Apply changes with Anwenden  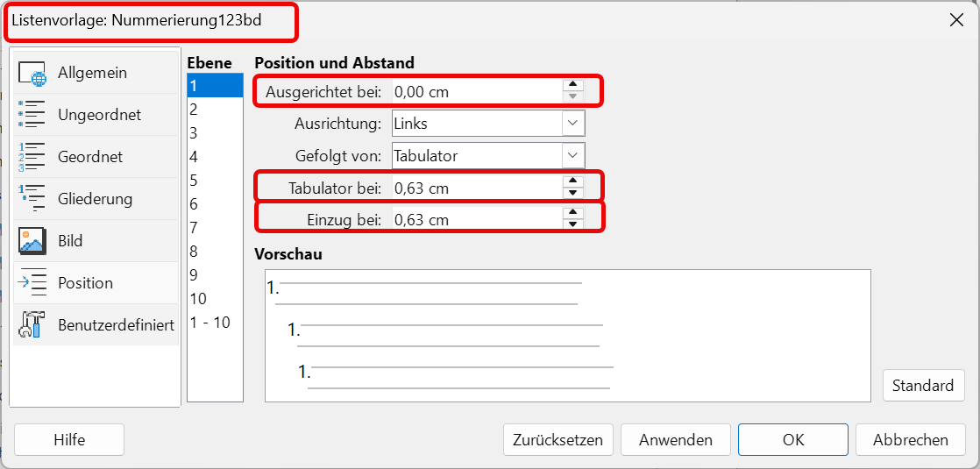(x=676, y=440)
